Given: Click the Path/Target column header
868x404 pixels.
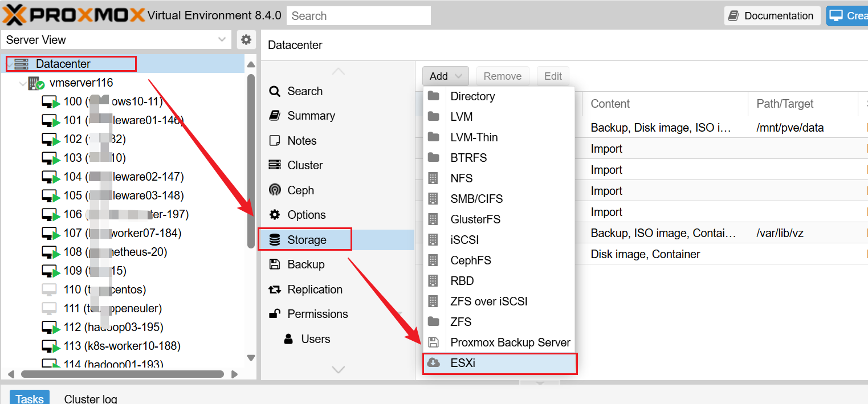Looking at the screenshot, I should click(802, 104).
